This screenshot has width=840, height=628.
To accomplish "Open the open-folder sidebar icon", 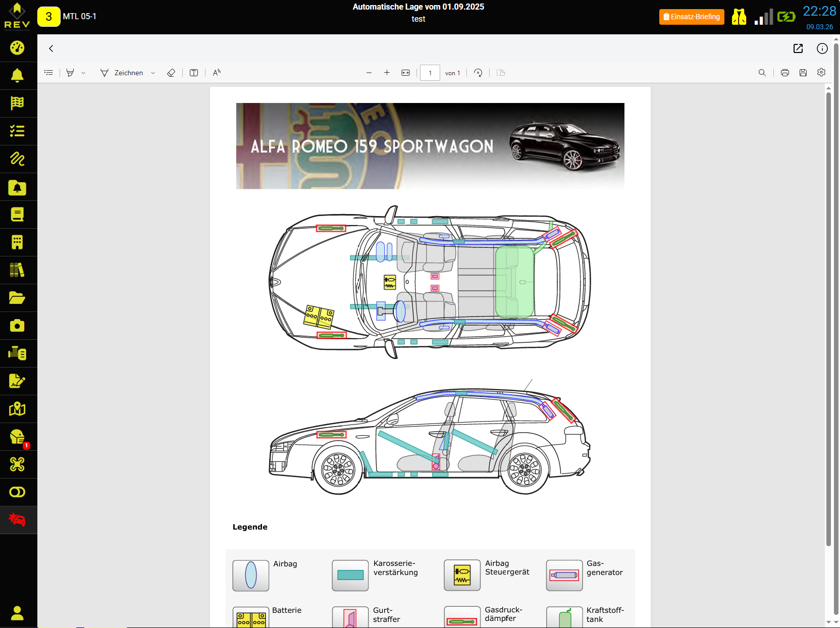I will 17,298.
